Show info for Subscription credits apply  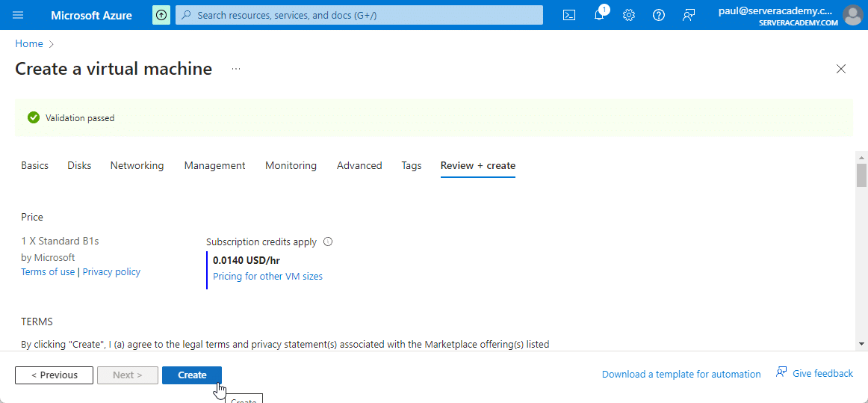click(328, 242)
